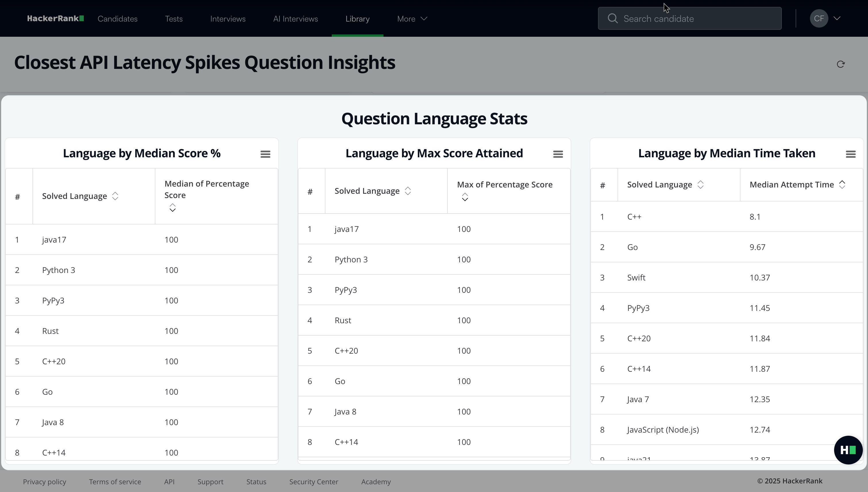868x492 pixels.
Task: Click the search magnifier icon
Action: (x=612, y=19)
